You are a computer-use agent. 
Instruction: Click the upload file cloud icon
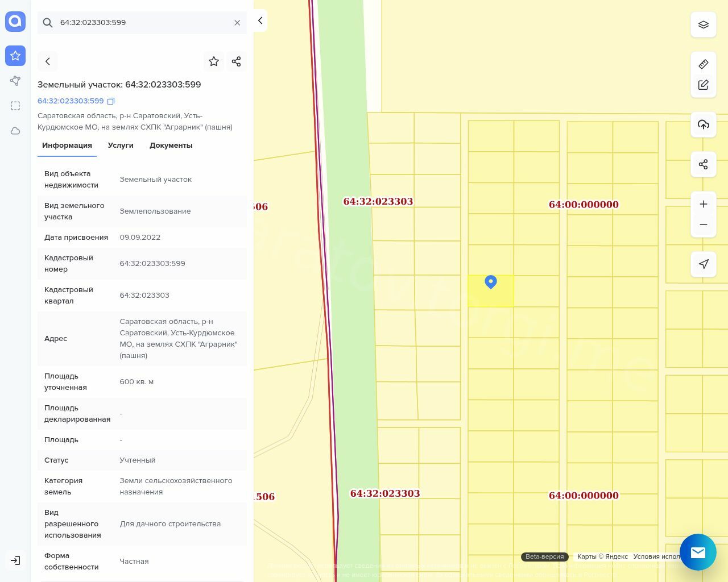(703, 124)
